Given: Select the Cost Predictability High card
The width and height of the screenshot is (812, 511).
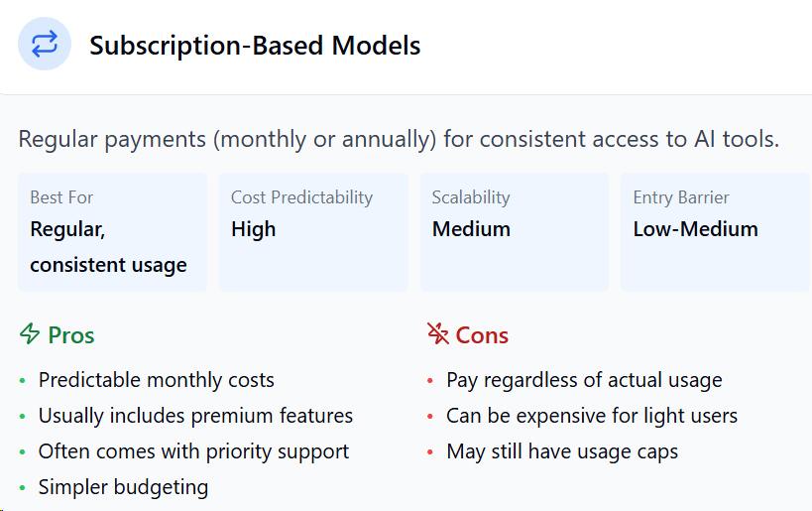Looking at the screenshot, I should [x=314, y=232].
